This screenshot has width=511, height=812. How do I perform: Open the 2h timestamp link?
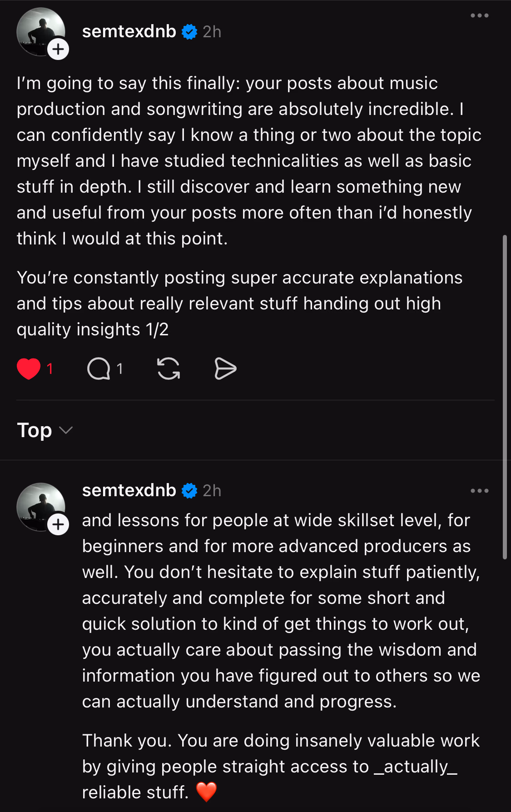pyautogui.click(x=212, y=31)
